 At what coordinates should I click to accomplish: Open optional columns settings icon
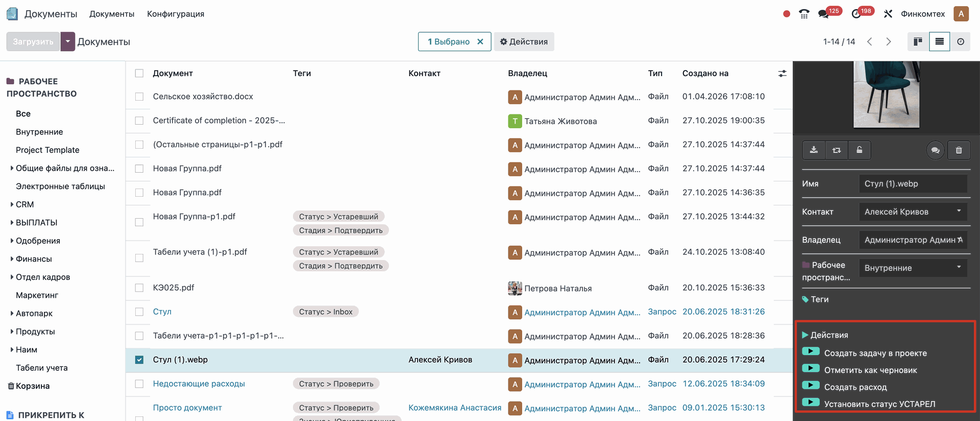(x=782, y=74)
